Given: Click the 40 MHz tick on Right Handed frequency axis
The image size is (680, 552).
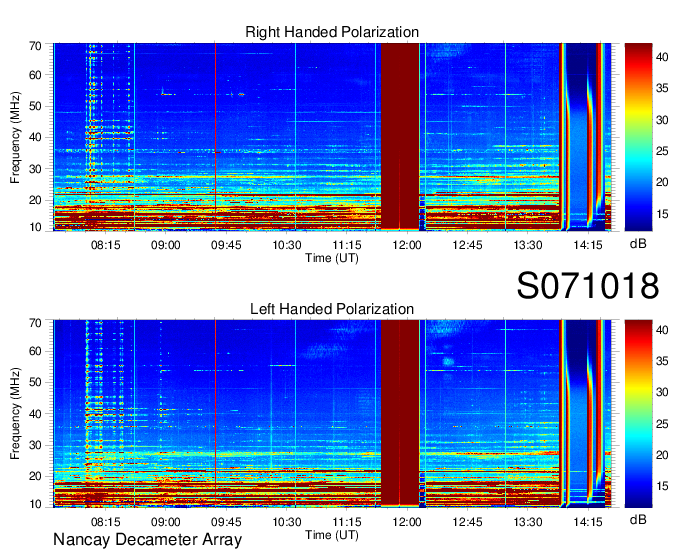Looking at the screenshot, I should [35, 137].
